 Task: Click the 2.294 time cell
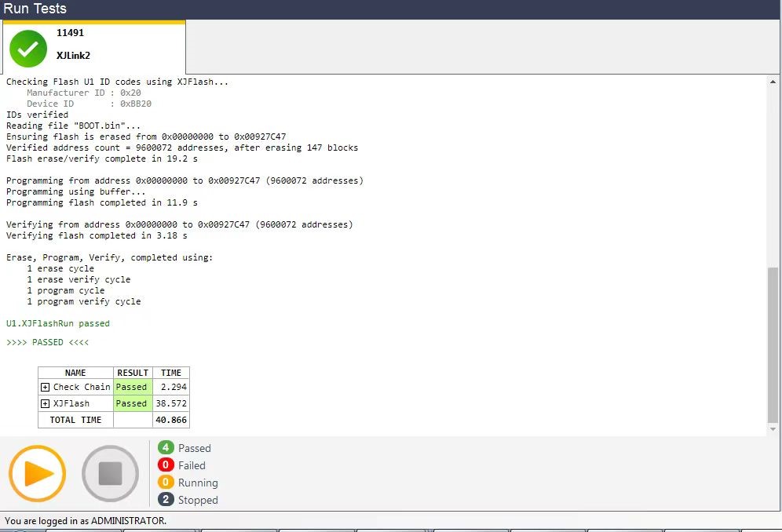[x=171, y=387]
